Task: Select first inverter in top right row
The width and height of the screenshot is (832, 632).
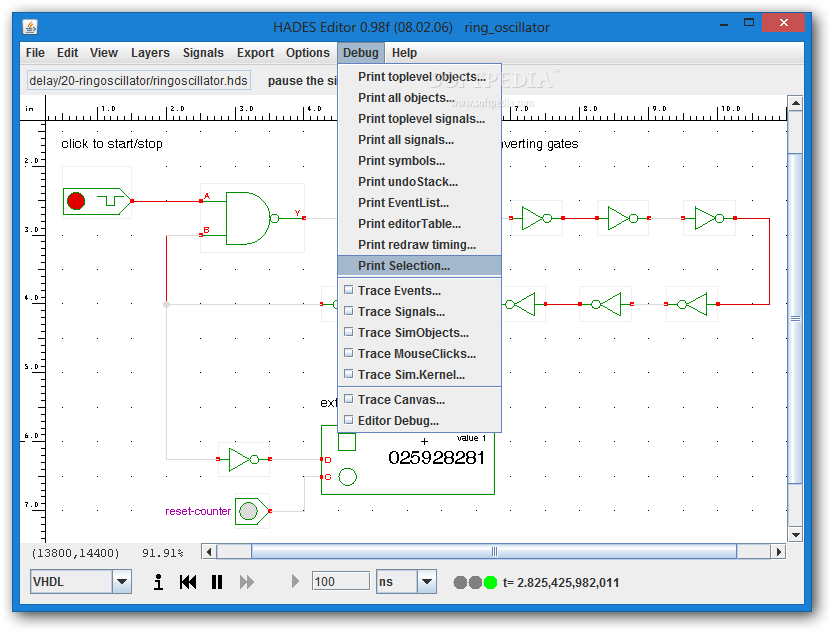Action: pyautogui.click(x=537, y=218)
